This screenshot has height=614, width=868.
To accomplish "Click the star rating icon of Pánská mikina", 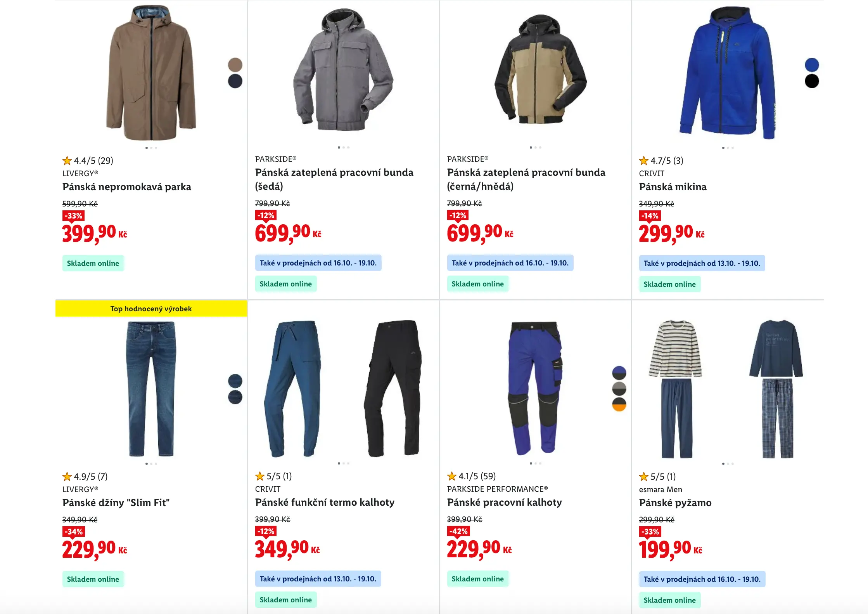I will tap(644, 160).
